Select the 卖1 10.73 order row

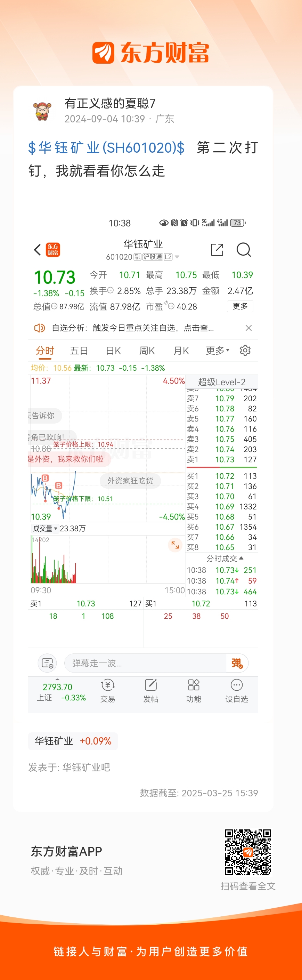tap(222, 459)
